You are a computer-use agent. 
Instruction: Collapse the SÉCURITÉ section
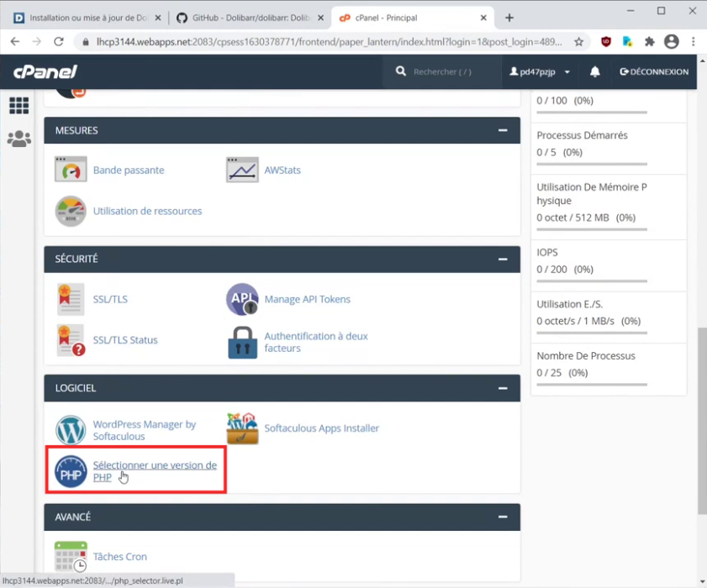[x=503, y=260]
